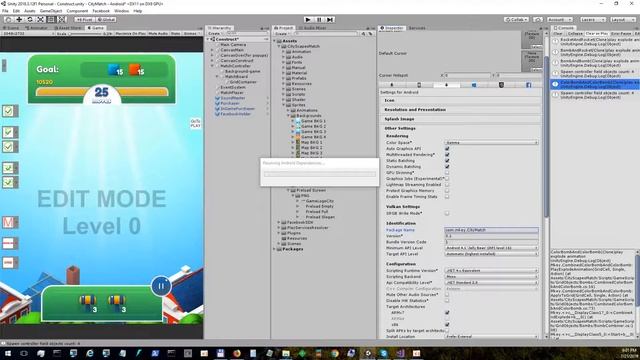640x360 pixels.
Task: Toggle Static Batching checkbox
Action: (x=447, y=160)
